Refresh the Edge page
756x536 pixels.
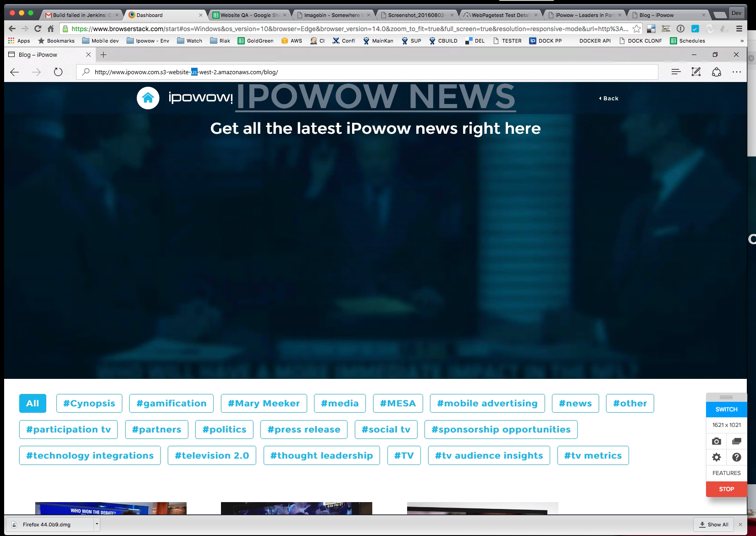[x=58, y=72]
